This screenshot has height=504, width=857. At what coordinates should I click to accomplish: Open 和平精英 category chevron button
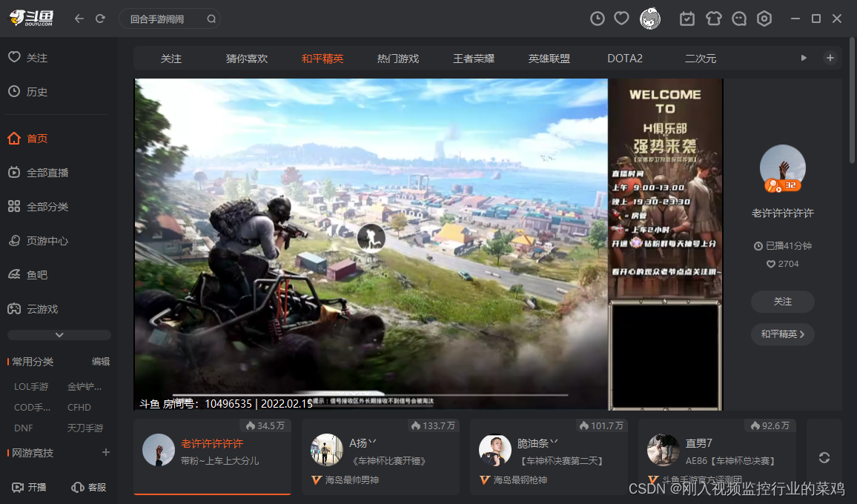tap(783, 334)
